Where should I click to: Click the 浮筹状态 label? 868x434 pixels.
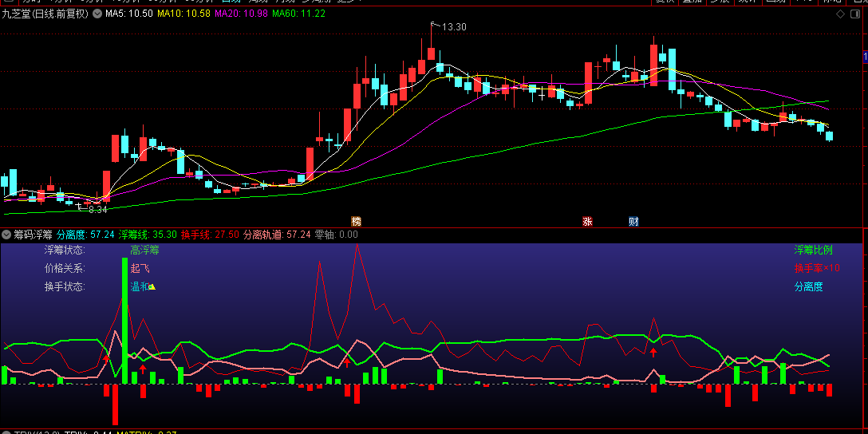65,251
